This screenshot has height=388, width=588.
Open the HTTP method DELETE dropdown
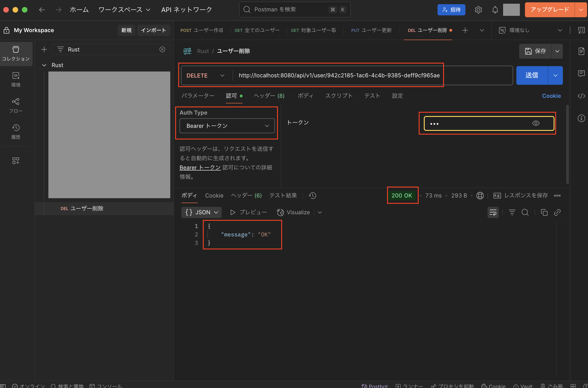pos(206,75)
